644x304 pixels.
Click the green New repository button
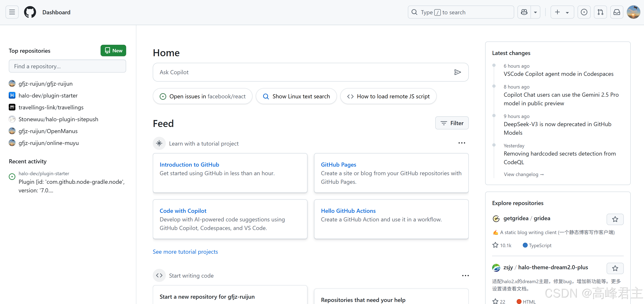click(x=113, y=50)
